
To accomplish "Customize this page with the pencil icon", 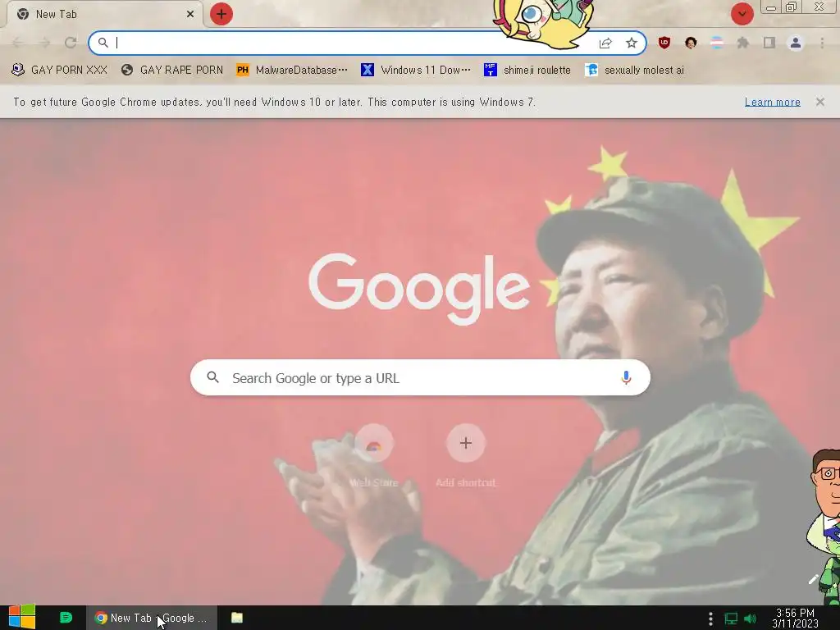I will (813, 579).
